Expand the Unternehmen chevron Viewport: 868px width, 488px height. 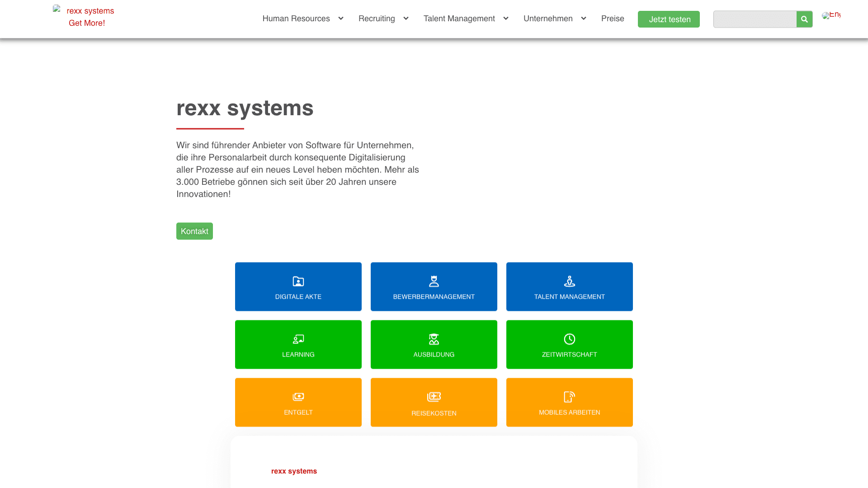click(x=584, y=19)
